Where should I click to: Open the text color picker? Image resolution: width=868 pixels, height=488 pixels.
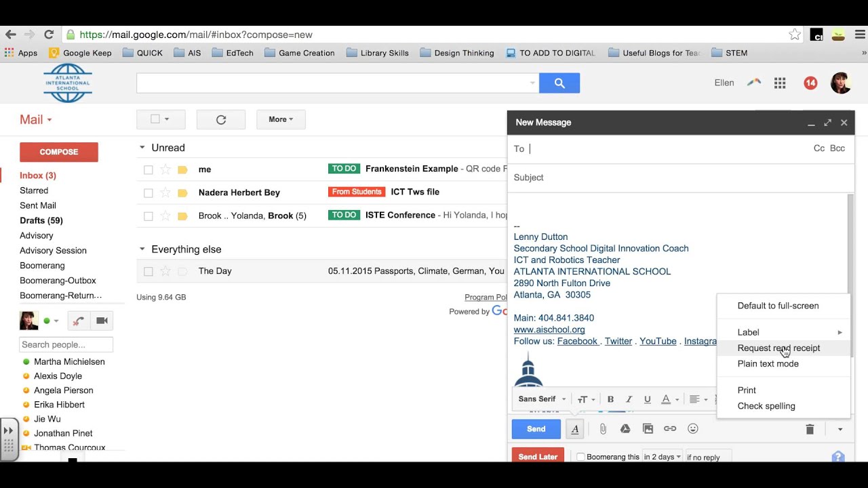tap(670, 399)
